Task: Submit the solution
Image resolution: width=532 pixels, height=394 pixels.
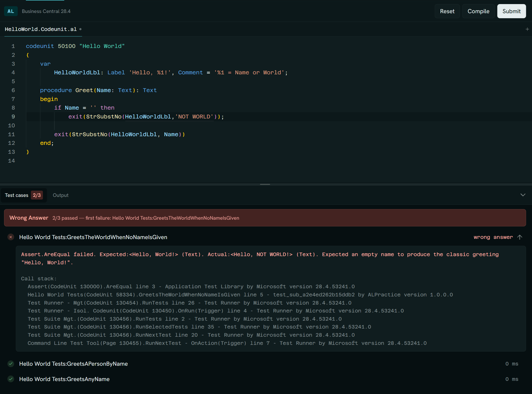Action: pos(511,11)
